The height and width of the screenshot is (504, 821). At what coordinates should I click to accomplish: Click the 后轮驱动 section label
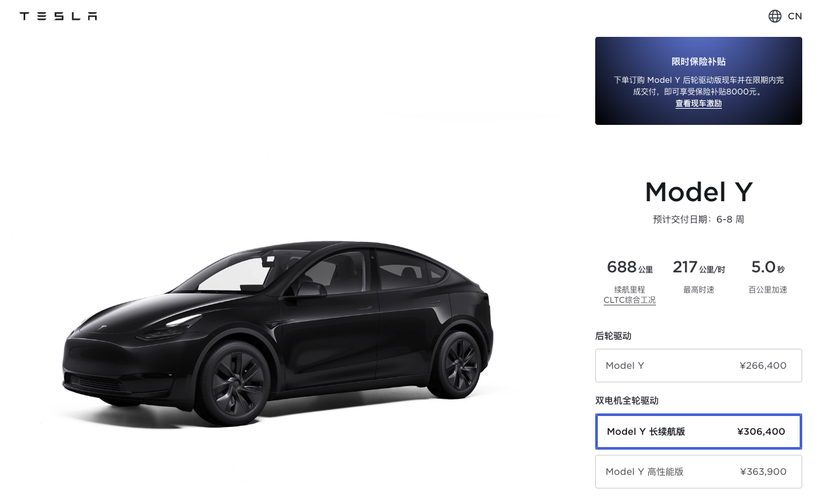click(x=613, y=336)
